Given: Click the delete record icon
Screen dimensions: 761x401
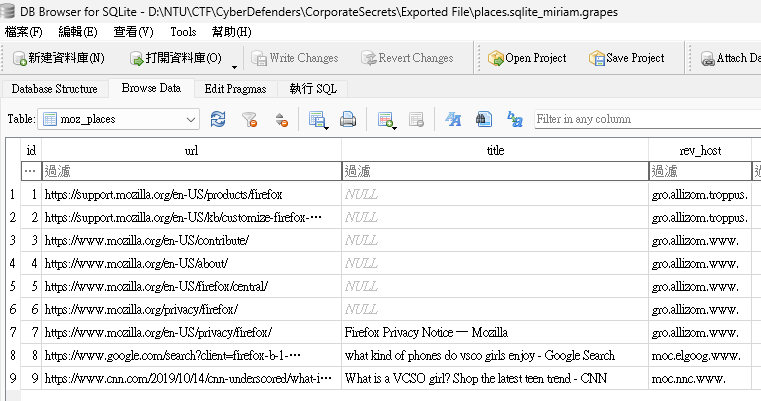Looking at the screenshot, I should coord(416,119).
